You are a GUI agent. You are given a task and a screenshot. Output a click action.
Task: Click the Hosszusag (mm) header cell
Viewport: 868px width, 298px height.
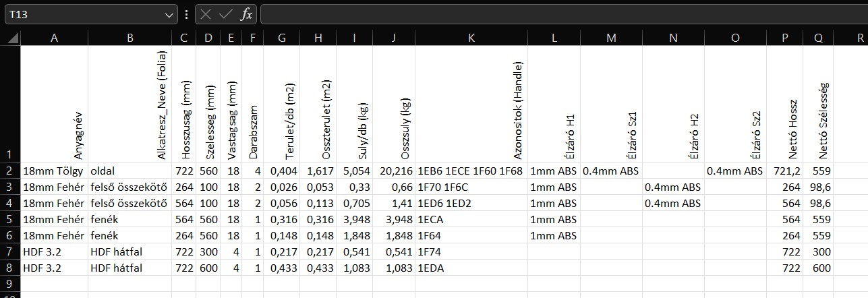coord(184,103)
